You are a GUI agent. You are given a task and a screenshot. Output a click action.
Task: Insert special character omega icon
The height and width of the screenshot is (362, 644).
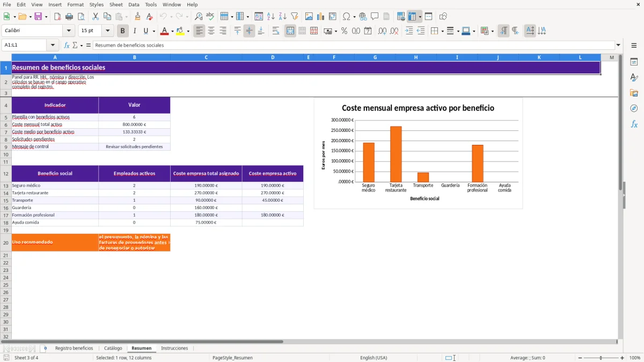coord(346,17)
